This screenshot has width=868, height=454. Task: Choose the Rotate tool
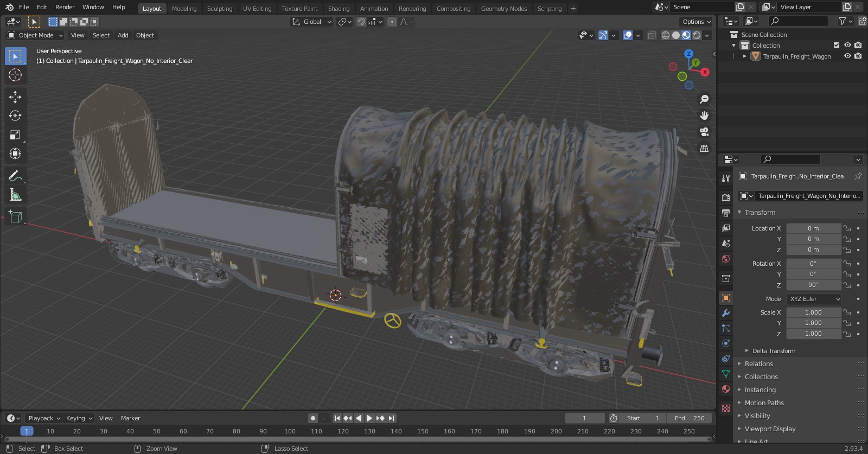click(x=15, y=116)
